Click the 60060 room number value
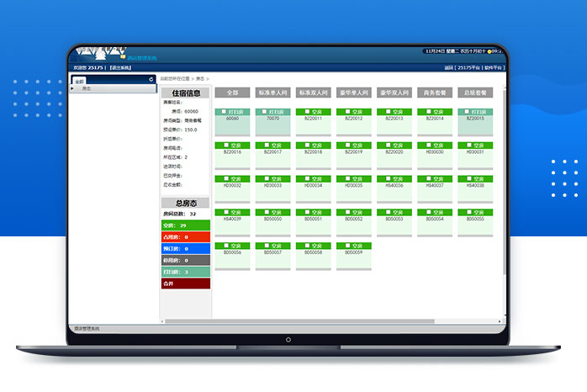The height and width of the screenshot is (392, 587). coord(191,111)
